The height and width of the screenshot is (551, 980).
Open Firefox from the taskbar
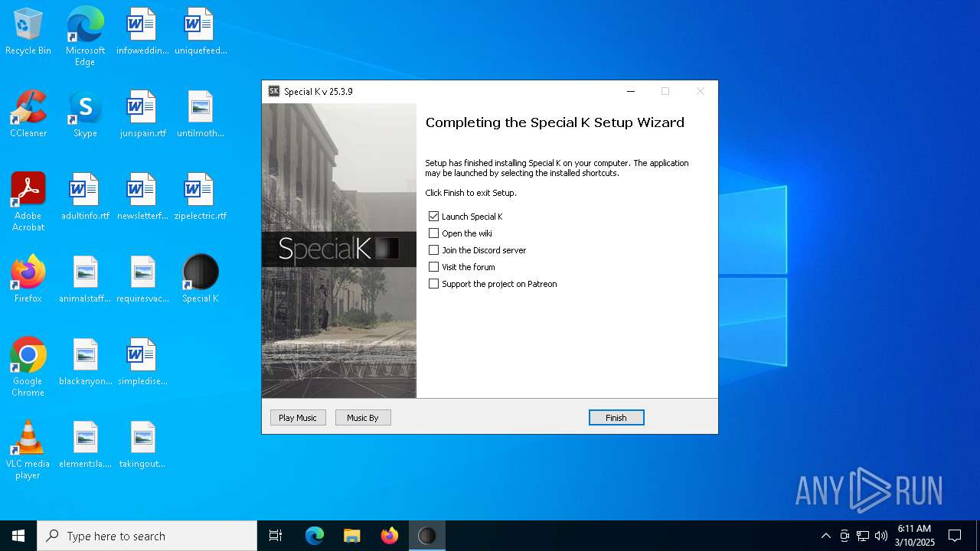coord(390,536)
